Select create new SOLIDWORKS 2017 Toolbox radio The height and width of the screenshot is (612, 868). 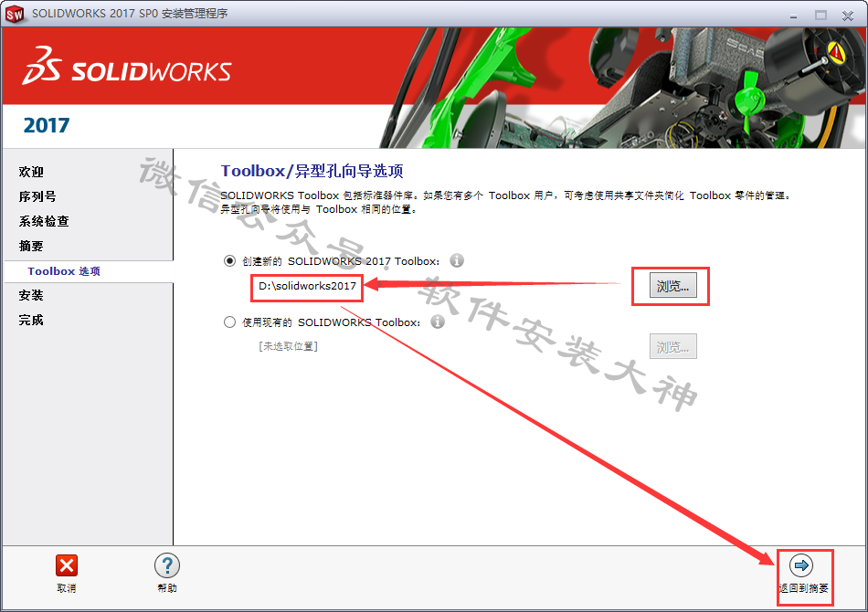229,260
